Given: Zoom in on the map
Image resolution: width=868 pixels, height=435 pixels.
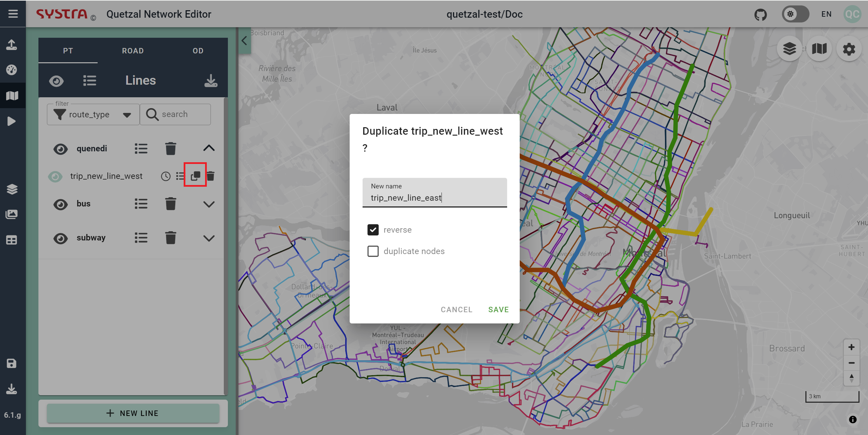Looking at the screenshot, I should (851, 347).
